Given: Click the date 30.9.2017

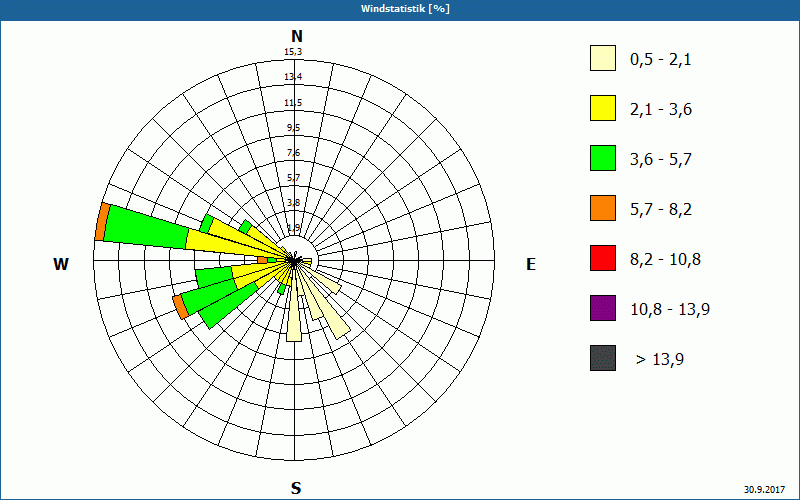Looking at the screenshot, I should point(764,489).
